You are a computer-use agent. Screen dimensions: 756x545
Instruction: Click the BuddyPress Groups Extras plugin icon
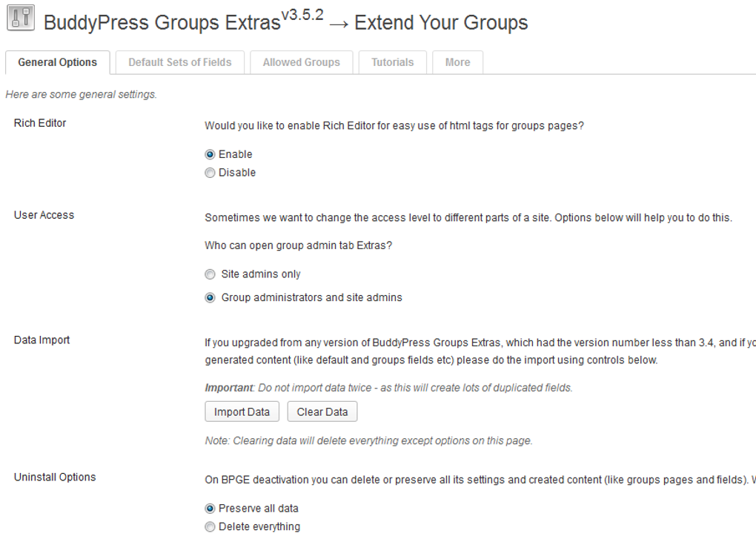point(20,18)
